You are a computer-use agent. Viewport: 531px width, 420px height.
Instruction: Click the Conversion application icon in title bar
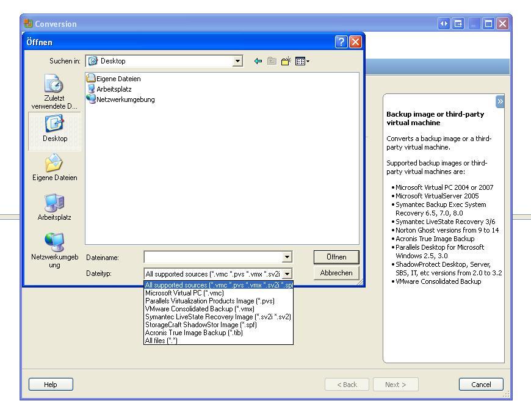(x=28, y=23)
